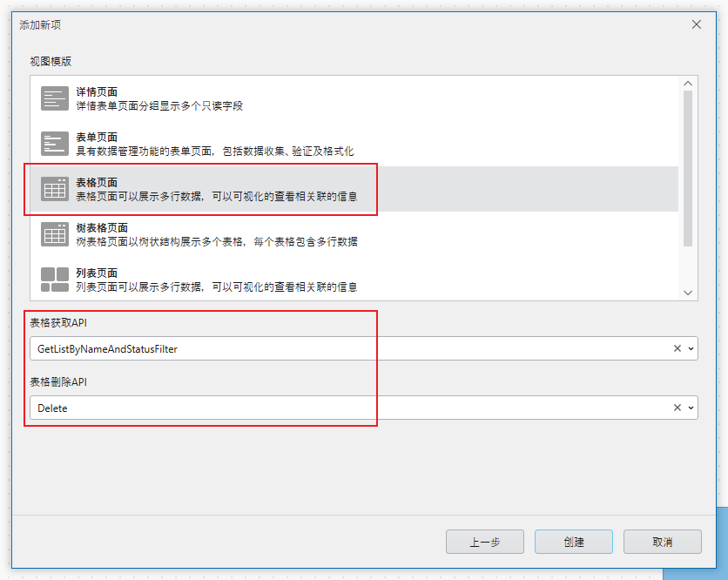Click the 表单页面 form template icon
The height and width of the screenshot is (580, 728).
[x=55, y=143]
